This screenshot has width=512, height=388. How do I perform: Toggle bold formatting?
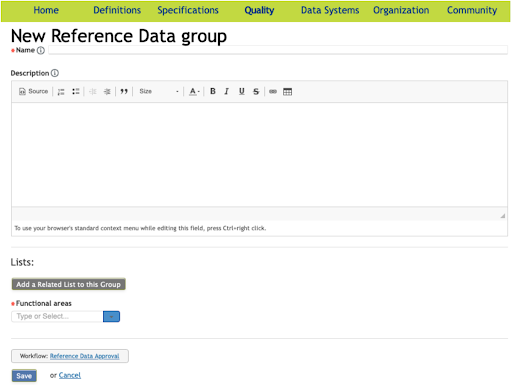(213, 91)
